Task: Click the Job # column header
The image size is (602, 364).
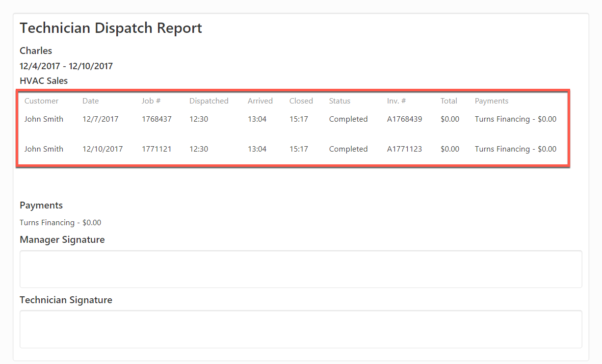Action: tap(151, 101)
